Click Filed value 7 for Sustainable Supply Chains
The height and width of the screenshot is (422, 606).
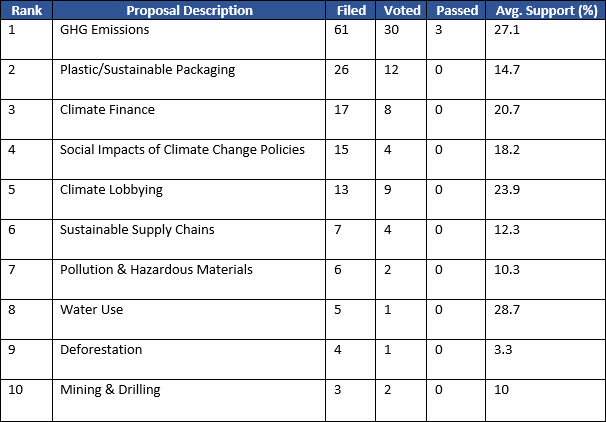coord(338,230)
